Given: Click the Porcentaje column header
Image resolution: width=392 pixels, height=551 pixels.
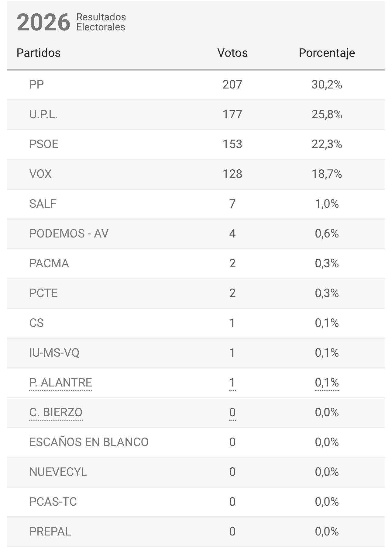Looking at the screenshot, I should pyautogui.click(x=327, y=53).
